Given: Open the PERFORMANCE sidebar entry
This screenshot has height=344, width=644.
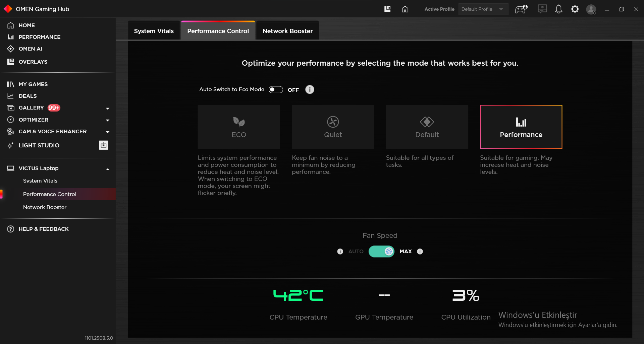Looking at the screenshot, I should [x=40, y=37].
